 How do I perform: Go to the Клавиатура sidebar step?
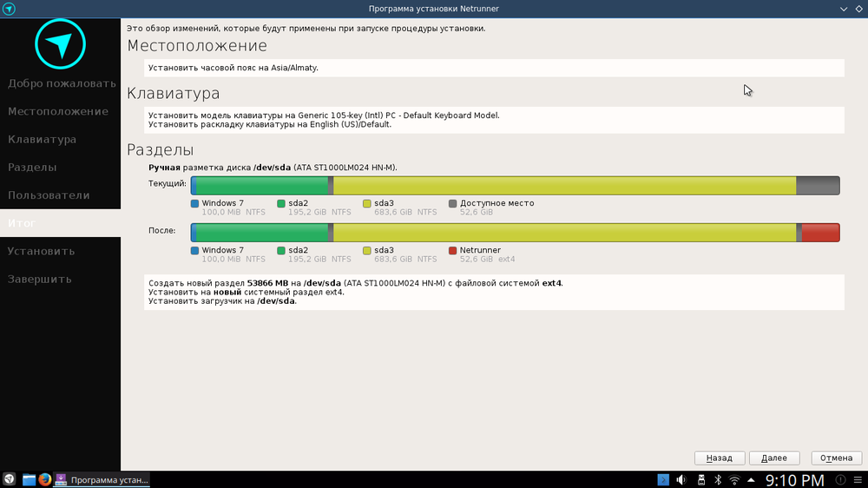[61, 140]
